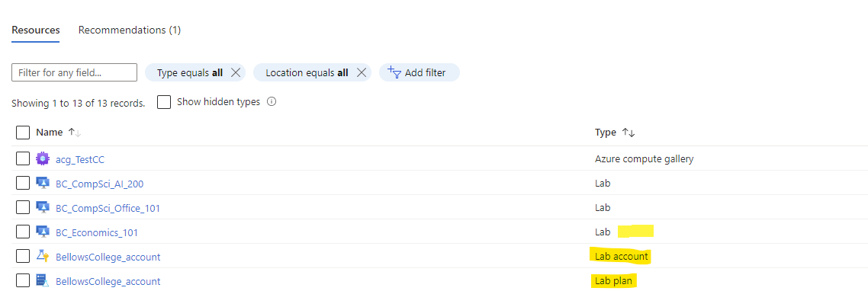Click the BC_Economics_101 lab icon
The width and height of the screenshot is (868, 291).
coord(43,232)
